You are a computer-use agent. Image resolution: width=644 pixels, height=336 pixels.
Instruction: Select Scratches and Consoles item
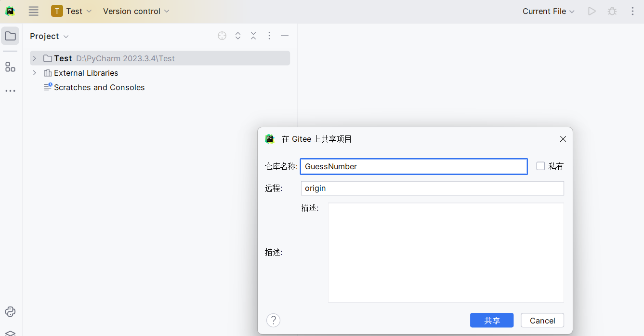coord(99,87)
